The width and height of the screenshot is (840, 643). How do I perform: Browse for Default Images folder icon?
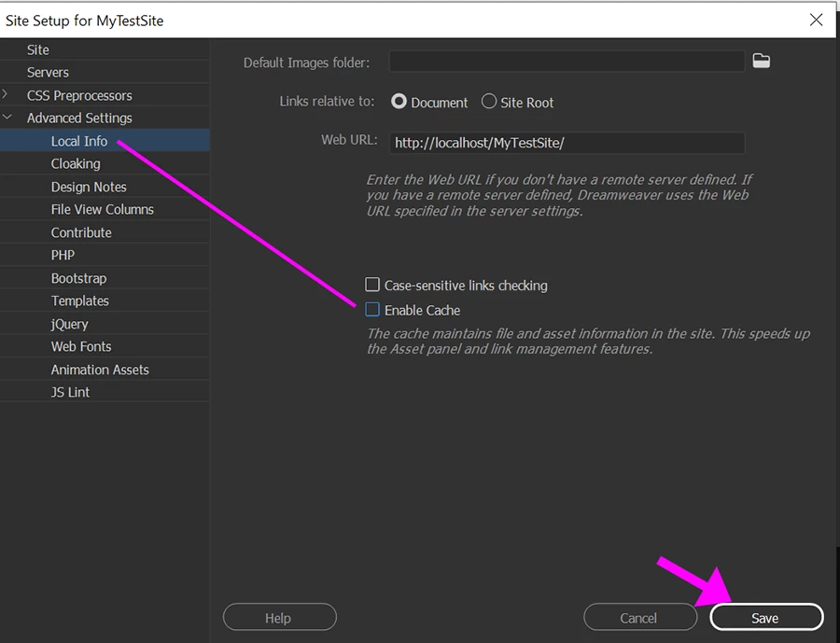click(762, 61)
